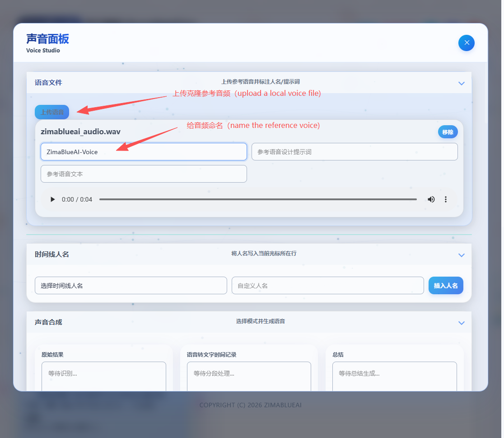Viewport: 504px width, 438px height.
Task: Select the 参考语音文本 text field
Action: (144, 174)
